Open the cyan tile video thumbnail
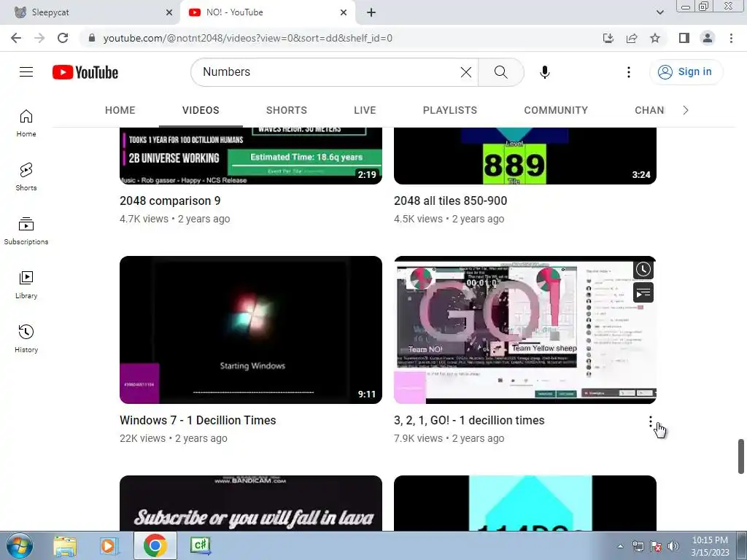The image size is (747, 560). tap(525, 503)
